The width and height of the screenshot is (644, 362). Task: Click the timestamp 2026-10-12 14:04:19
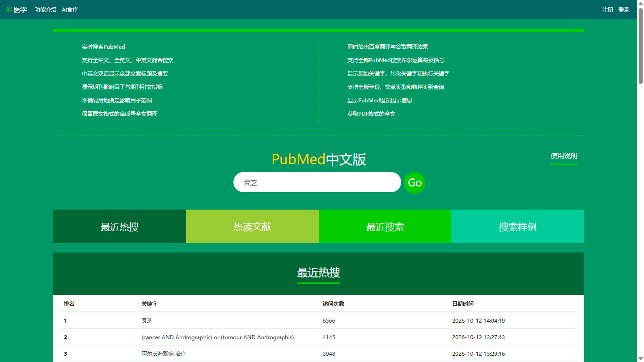479,321
